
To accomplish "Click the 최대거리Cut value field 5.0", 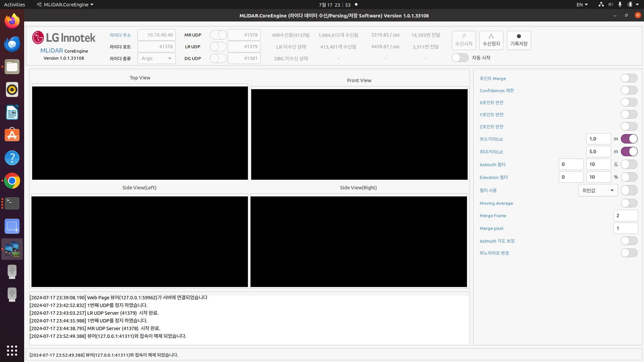I will (x=599, y=152).
